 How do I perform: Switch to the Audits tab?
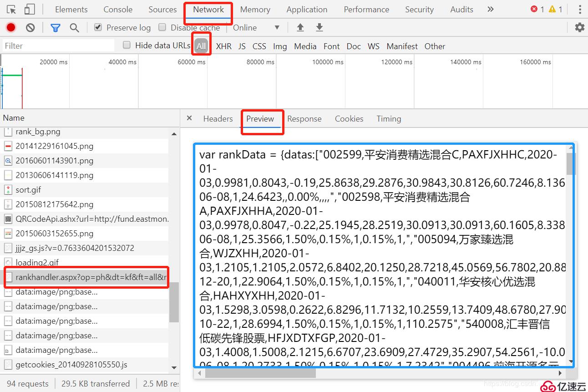click(x=461, y=10)
